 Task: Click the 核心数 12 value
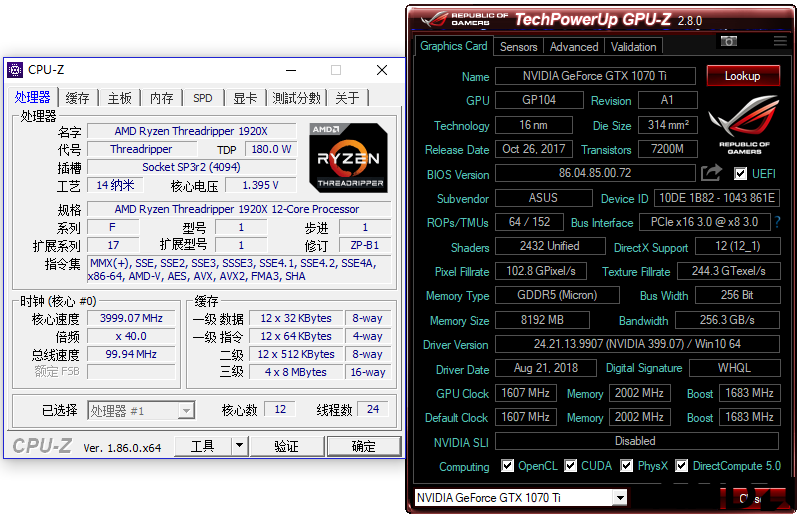click(x=280, y=409)
